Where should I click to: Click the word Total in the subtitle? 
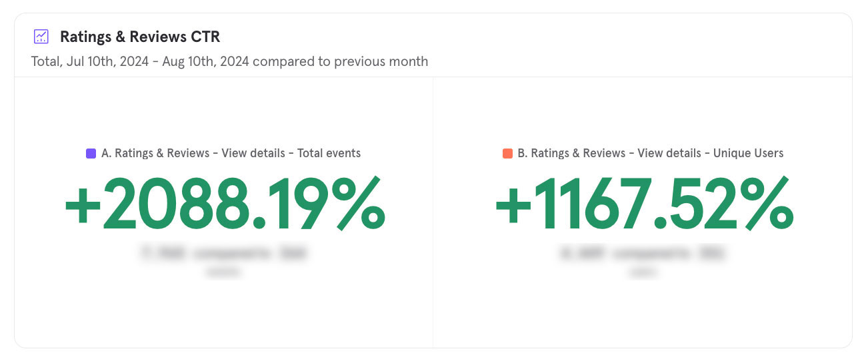[45, 61]
